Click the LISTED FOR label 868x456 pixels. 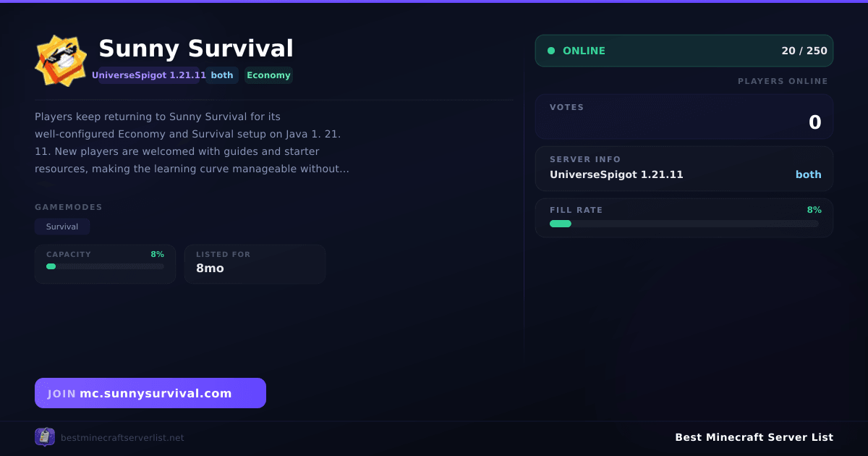click(x=223, y=254)
